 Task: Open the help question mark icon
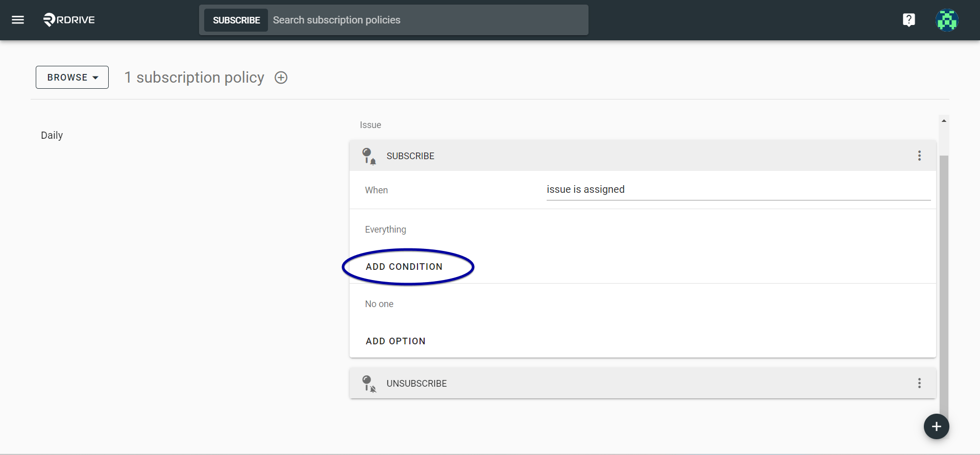[909, 20]
